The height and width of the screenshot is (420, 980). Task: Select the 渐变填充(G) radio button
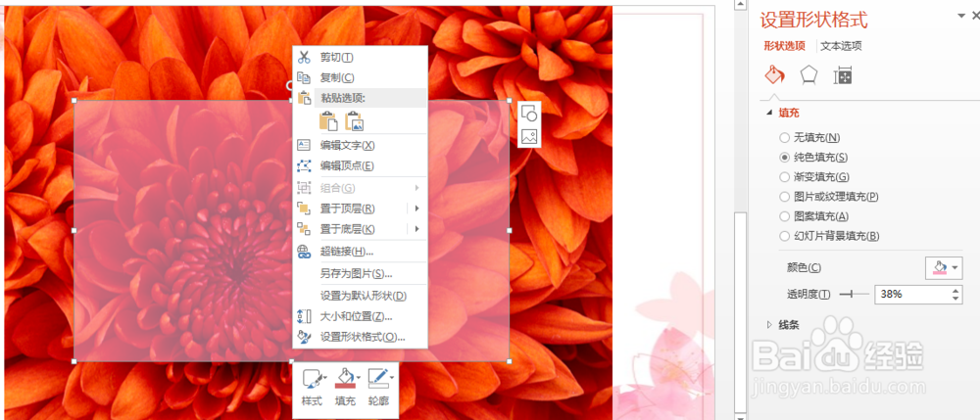click(x=784, y=176)
